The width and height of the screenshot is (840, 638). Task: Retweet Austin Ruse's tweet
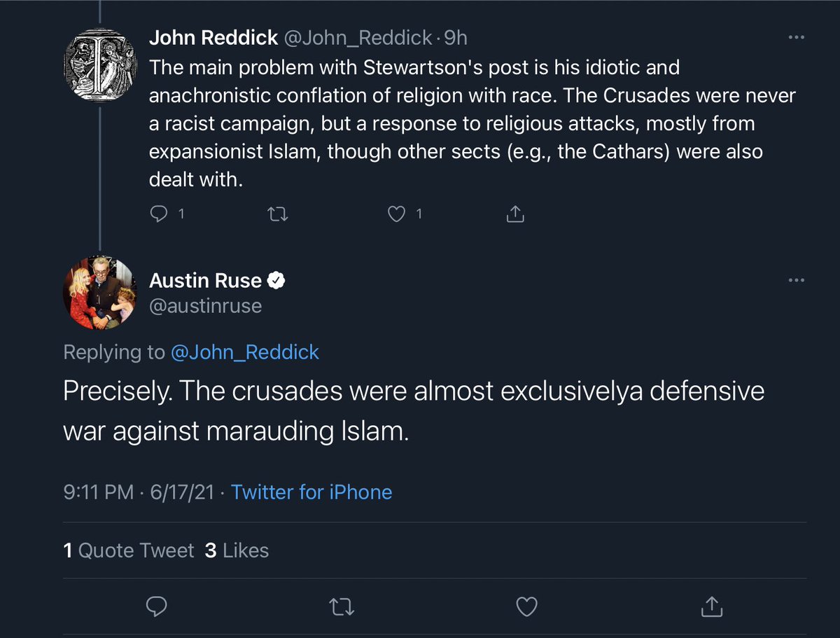pyautogui.click(x=341, y=605)
